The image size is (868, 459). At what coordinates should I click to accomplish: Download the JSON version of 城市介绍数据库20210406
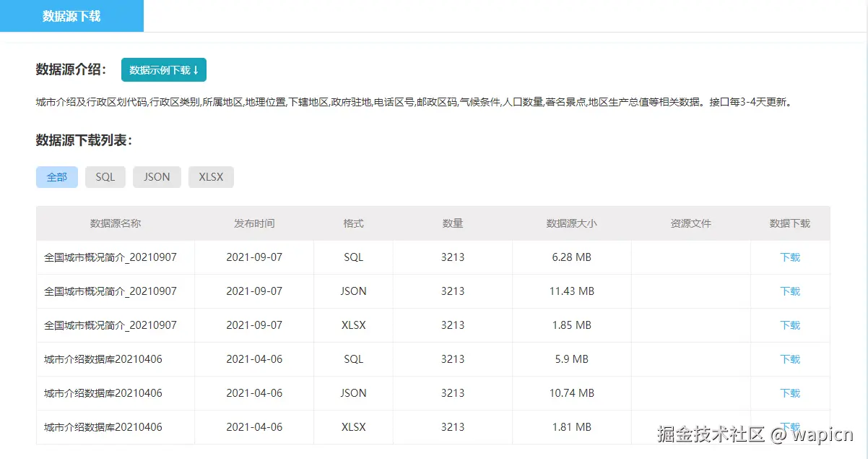click(x=790, y=393)
